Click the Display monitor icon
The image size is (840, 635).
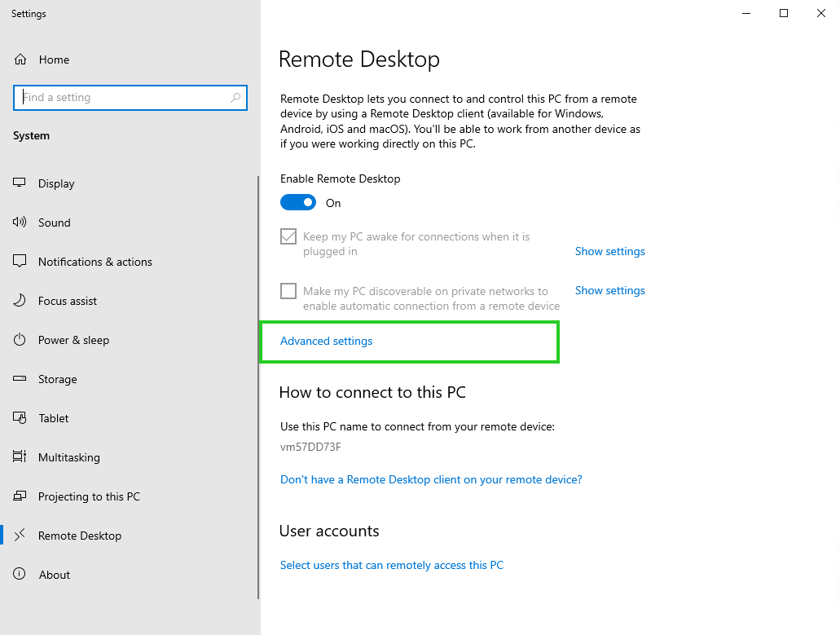20,183
